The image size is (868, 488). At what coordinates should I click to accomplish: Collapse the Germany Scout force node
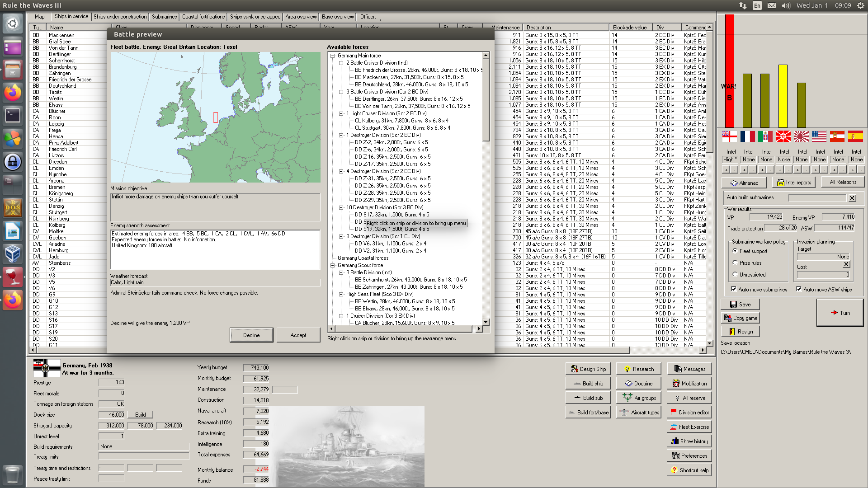[333, 265]
